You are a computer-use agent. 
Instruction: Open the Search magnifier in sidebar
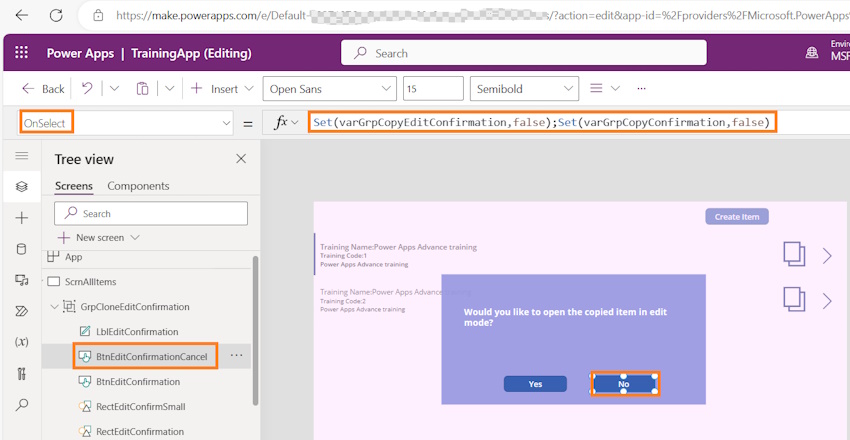coord(22,405)
